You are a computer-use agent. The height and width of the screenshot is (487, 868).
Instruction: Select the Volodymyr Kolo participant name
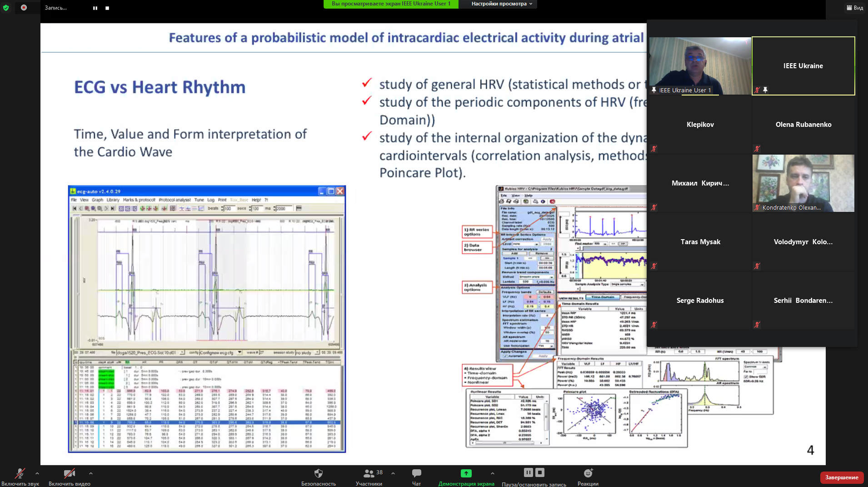803,242
